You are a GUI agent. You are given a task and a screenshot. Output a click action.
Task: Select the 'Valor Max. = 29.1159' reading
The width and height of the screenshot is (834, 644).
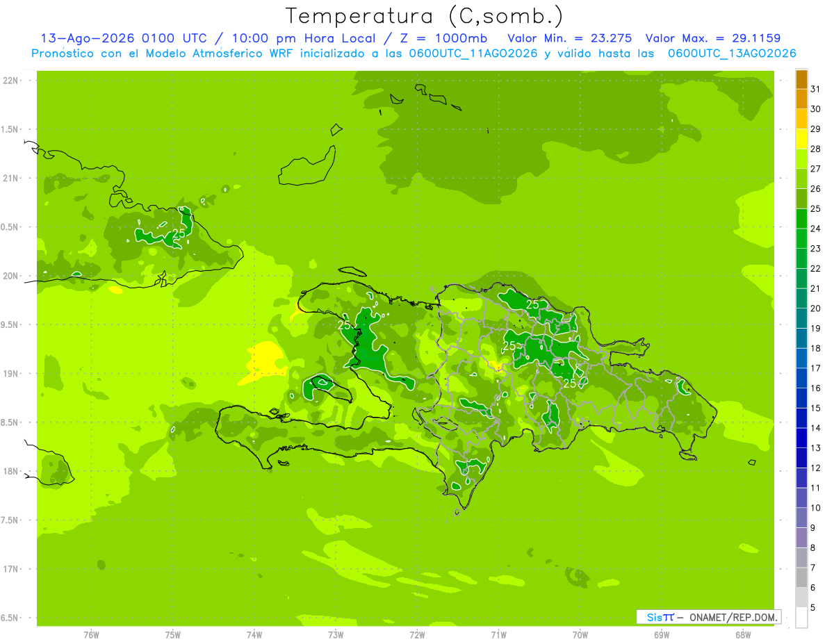(713, 38)
